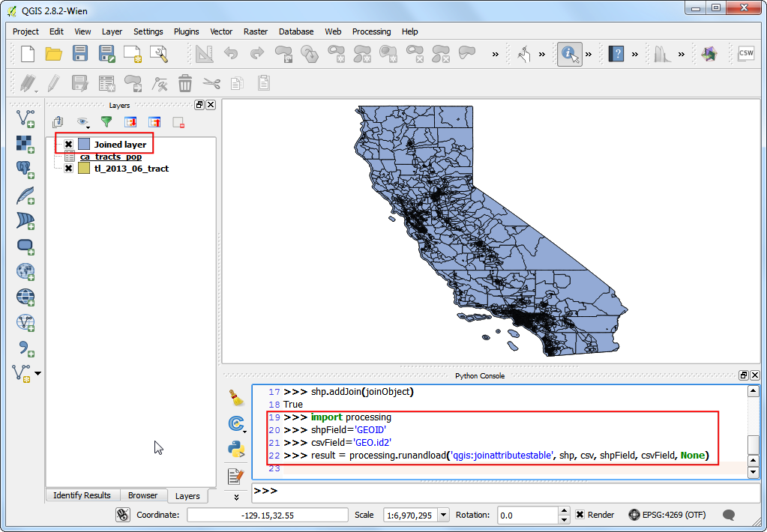Click the Toggle extents coordinate display button
767x532 pixels.
coord(122,515)
